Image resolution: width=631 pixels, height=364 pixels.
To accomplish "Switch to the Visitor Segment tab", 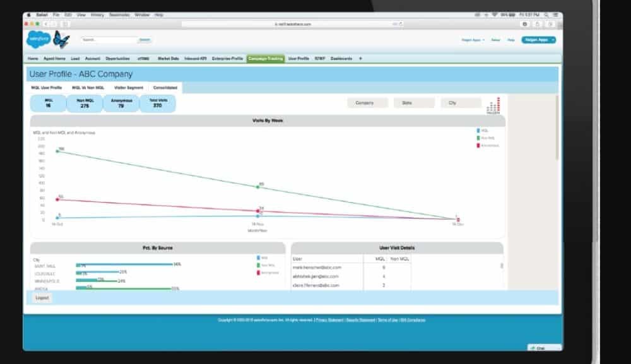I will pos(129,88).
